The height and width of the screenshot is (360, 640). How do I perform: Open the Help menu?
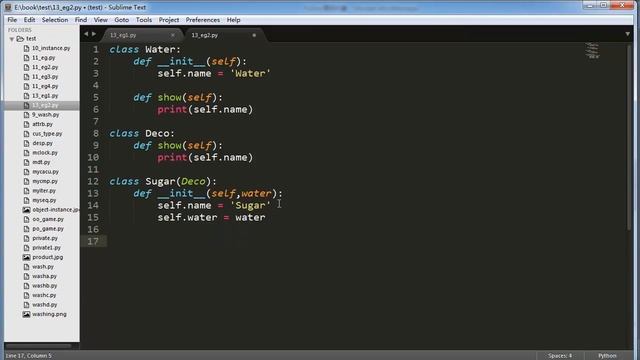click(233, 20)
